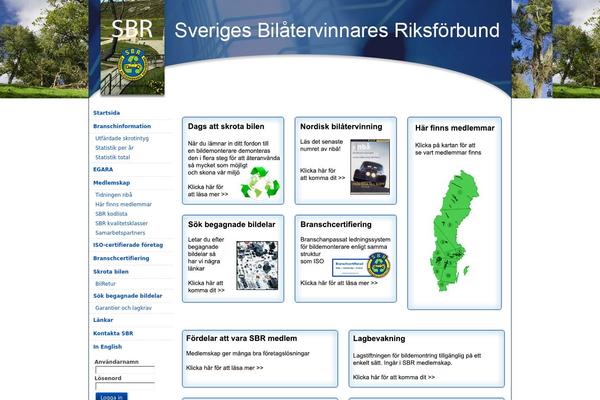Click läsa mer under Fördelar att vara SBR medlem

click(225, 368)
